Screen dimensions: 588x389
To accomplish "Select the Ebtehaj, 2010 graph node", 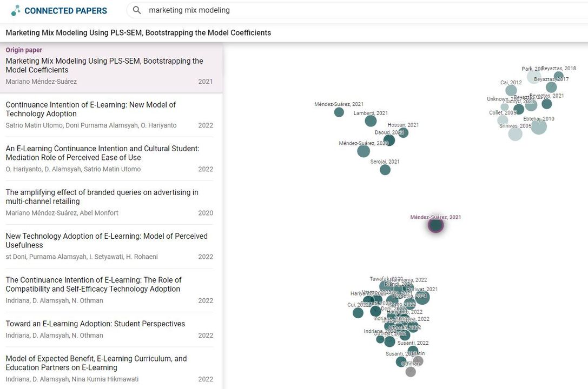I will coord(539,127).
